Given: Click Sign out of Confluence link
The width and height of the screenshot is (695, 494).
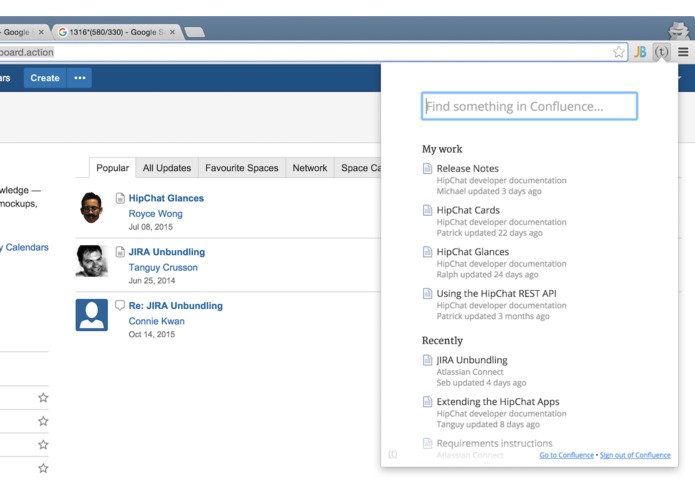Looking at the screenshot, I should [x=635, y=455].
